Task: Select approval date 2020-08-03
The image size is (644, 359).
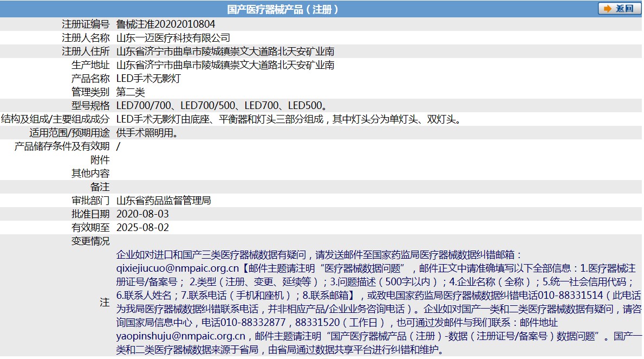Action: (142, 214)
